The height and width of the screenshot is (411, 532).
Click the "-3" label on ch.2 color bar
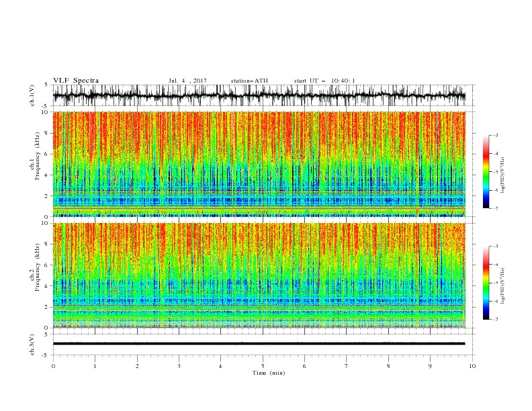coord(496,246)
